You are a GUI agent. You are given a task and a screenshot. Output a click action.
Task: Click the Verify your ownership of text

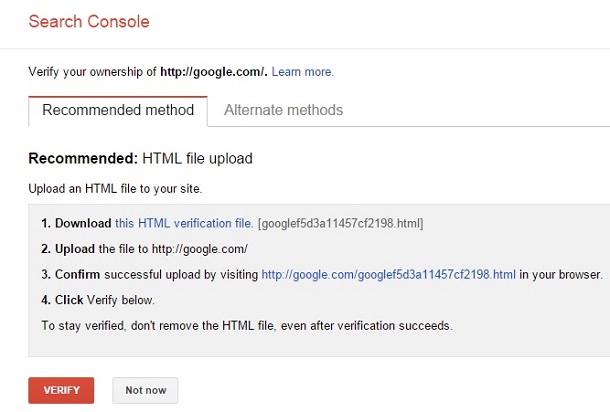92,72
